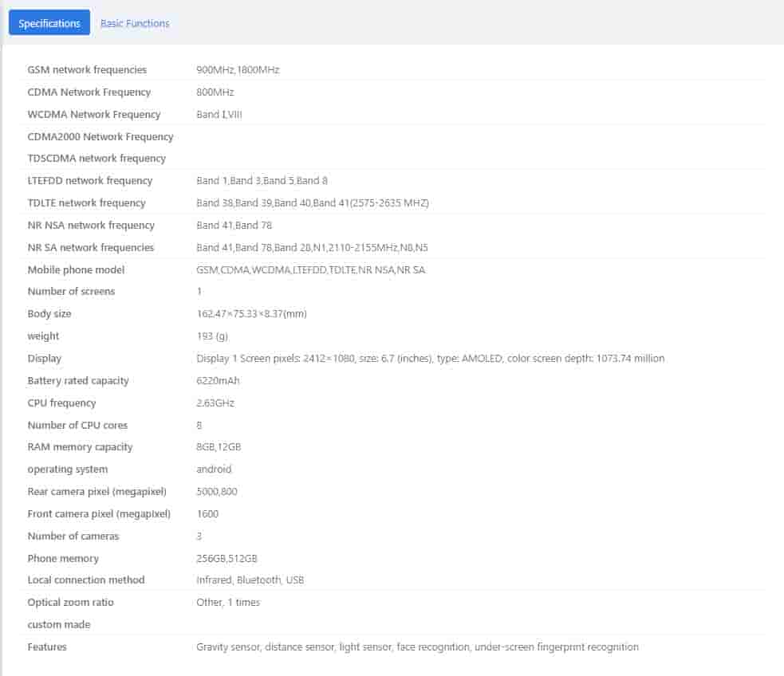Click the Features sensor list text
The width and height of the screenshot is (784, 676).
coord(417,647)
